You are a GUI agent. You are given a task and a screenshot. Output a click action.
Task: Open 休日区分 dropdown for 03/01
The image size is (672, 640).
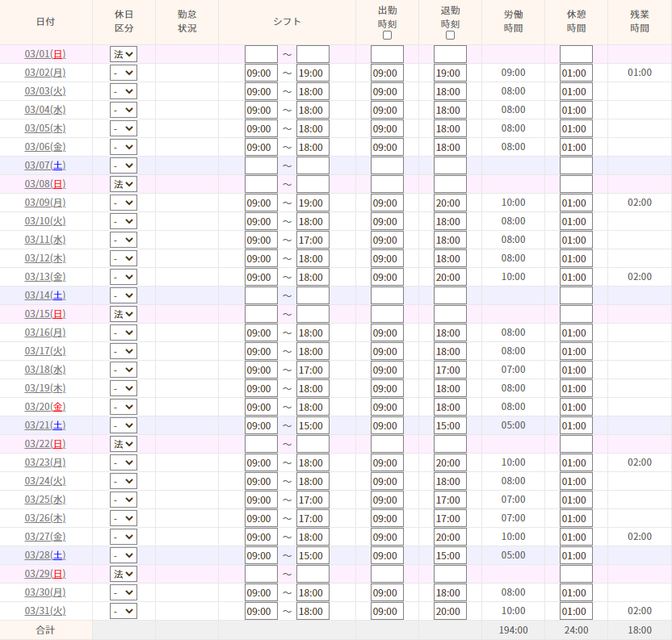[x=124, y=54]
